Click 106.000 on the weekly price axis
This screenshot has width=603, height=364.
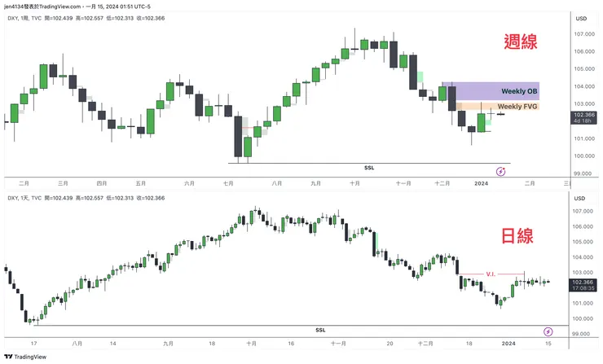(x=584, y=51)
